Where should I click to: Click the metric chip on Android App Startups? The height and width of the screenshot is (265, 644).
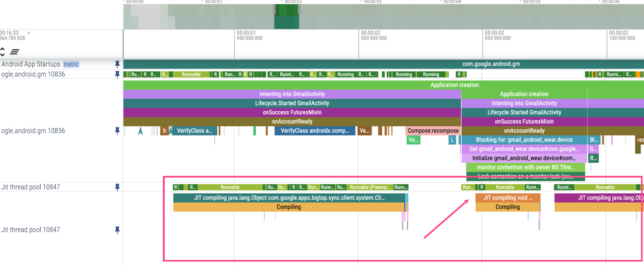point(71,64)
